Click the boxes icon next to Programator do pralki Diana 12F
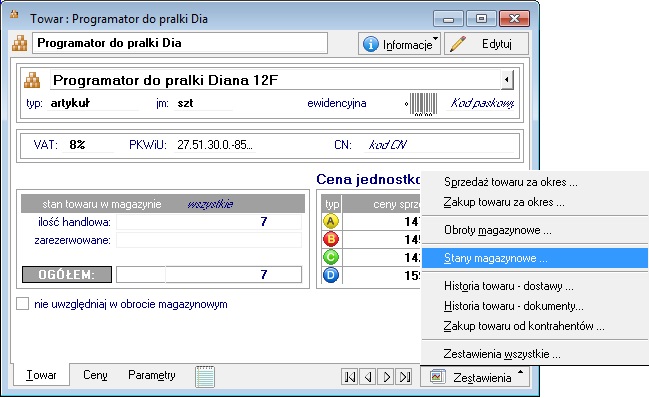Viewport: 649px width, 398px height. [x=32, y=80]
